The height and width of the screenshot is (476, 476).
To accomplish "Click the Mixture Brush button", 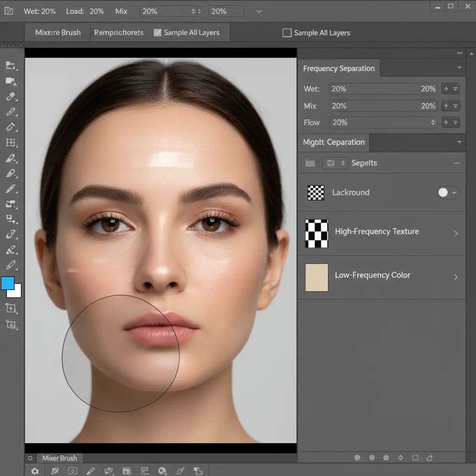I will tap(58, 33).
